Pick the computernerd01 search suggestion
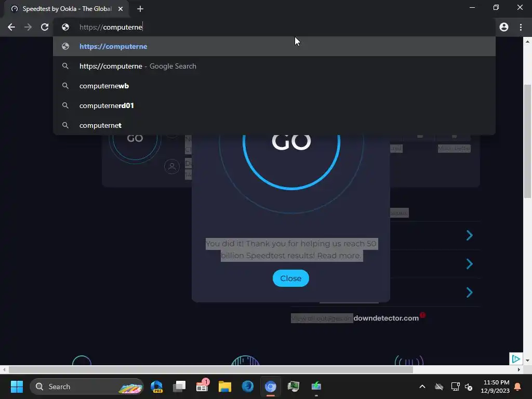This screenshot has width=532, height=399. pos(274,105)
